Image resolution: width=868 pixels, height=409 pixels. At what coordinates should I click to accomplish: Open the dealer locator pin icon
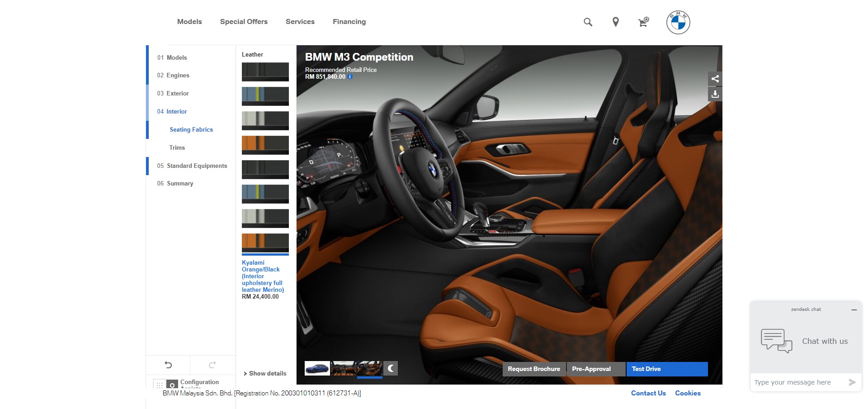click(x=615, y=22)
